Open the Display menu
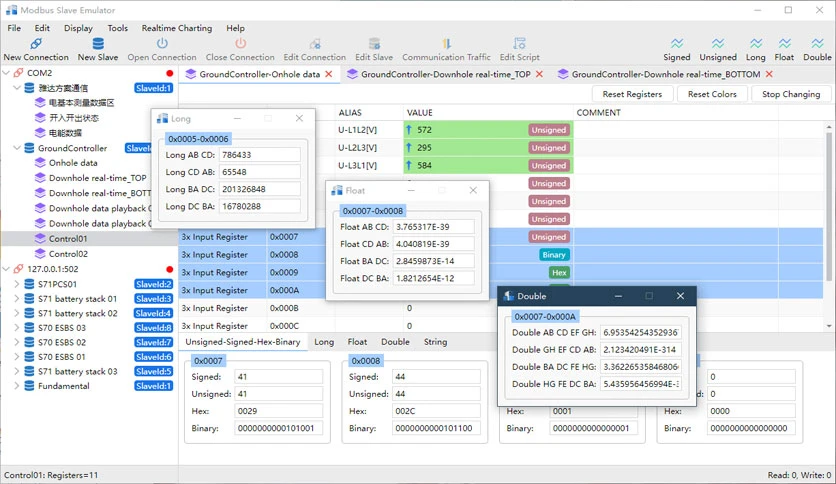This screenshot has height=484, width=836. pyautogui.click(x=78, y=28)
